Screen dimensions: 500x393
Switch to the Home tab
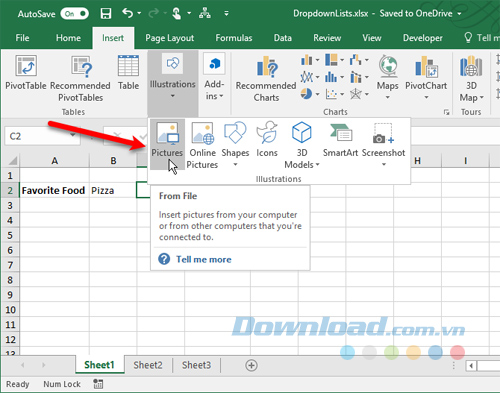pos(68,38)
